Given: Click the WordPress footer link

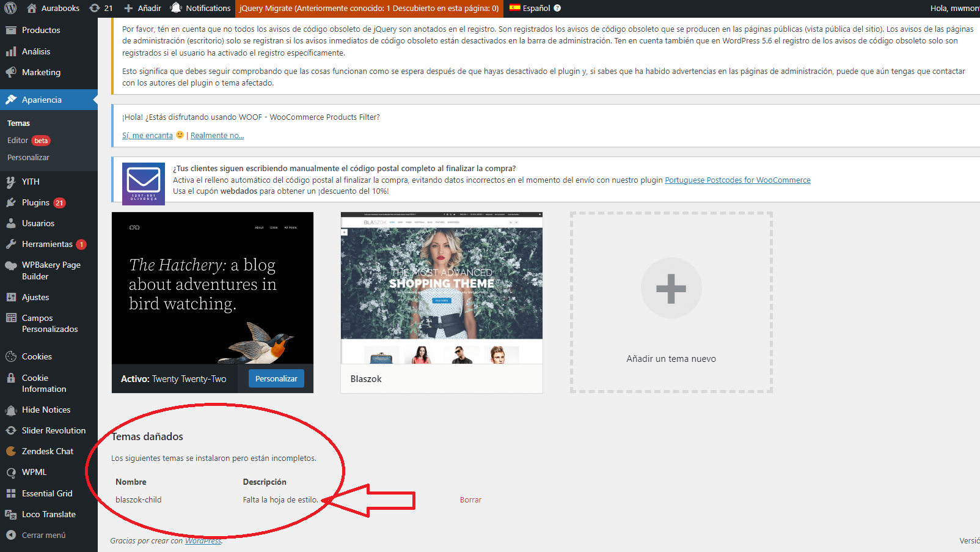Looking at the screenshot, I should click(x=203, y=541).
